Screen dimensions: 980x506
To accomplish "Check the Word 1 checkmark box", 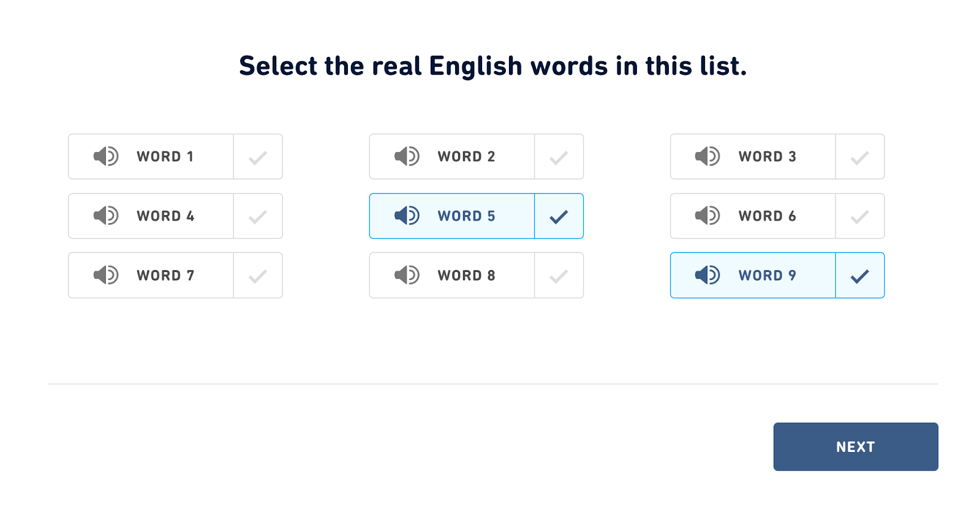I will tap(258, 157).
